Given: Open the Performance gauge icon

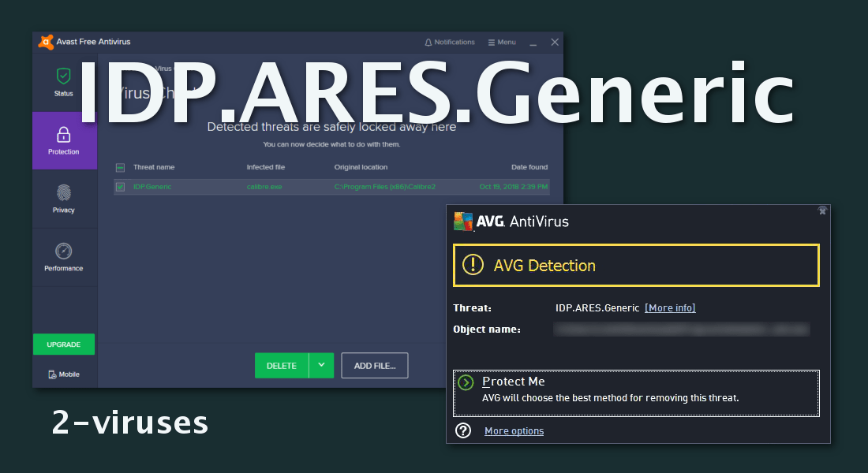Looking at the screenshot, I should coord(64,251).
